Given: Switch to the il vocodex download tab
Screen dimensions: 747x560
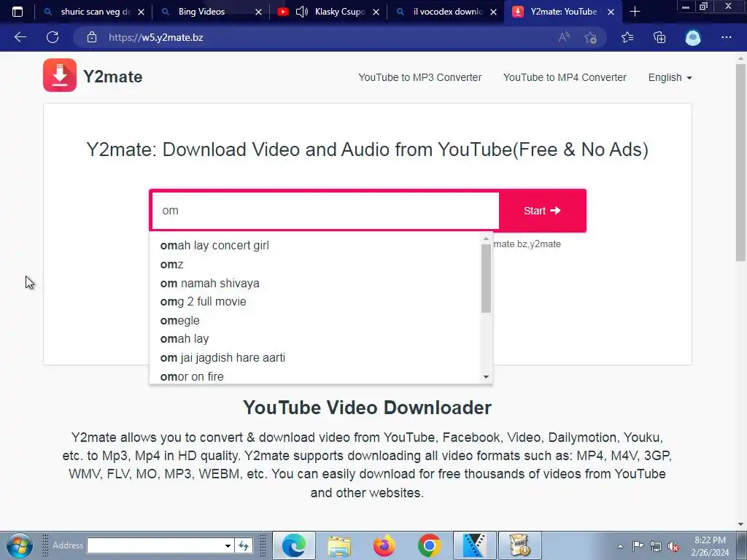Looking at the screenshot, I should 446,12.
